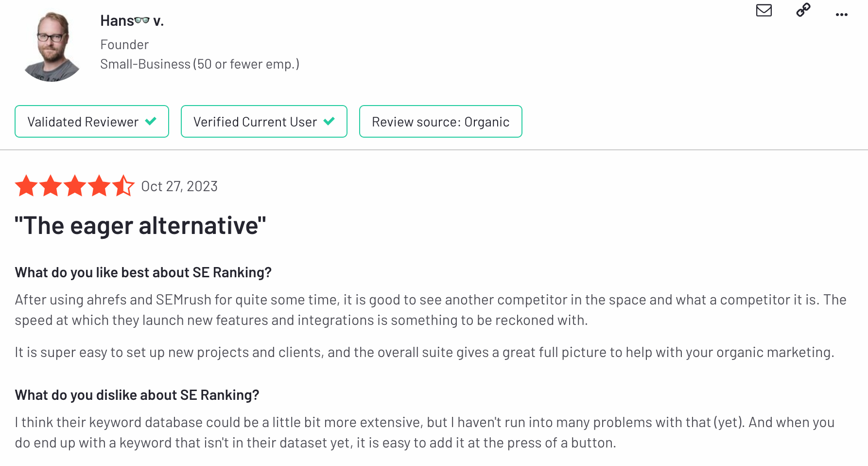Click the envelope email icon
This screenshot has width=868, height=466.
tap(764, 10)
